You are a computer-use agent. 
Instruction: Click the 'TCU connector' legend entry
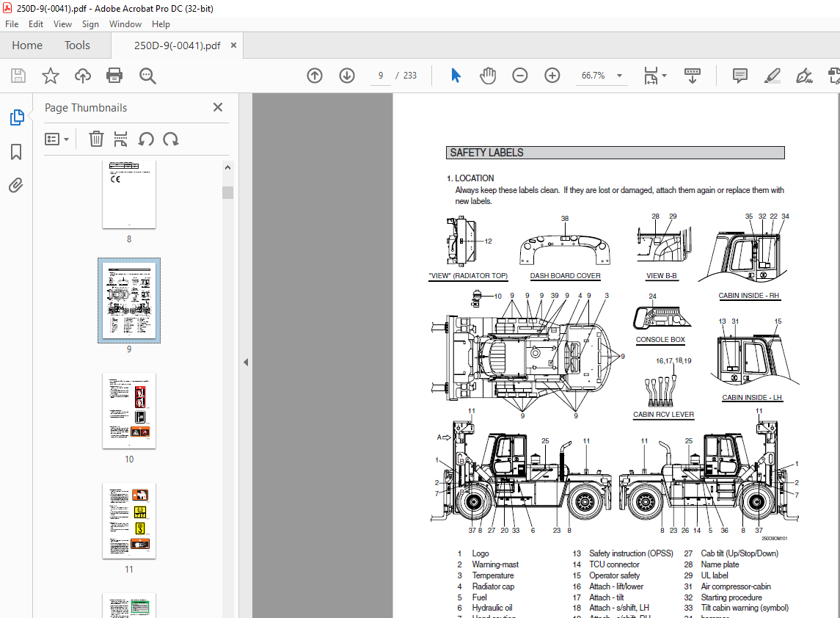pyautogui.click(x=615, y=564)
